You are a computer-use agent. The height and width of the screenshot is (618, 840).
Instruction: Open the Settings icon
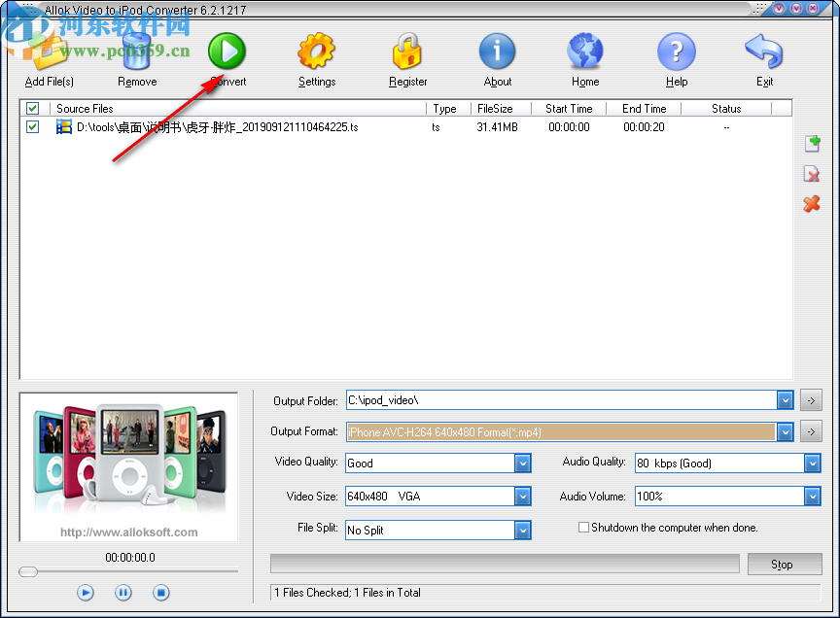click(316, 49)
